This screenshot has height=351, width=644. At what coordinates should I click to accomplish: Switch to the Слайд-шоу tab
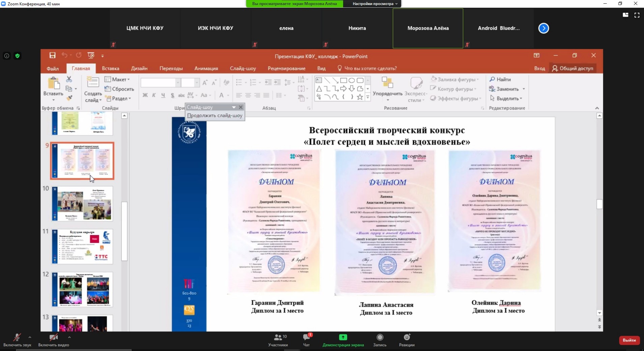(x=243, y=68)
